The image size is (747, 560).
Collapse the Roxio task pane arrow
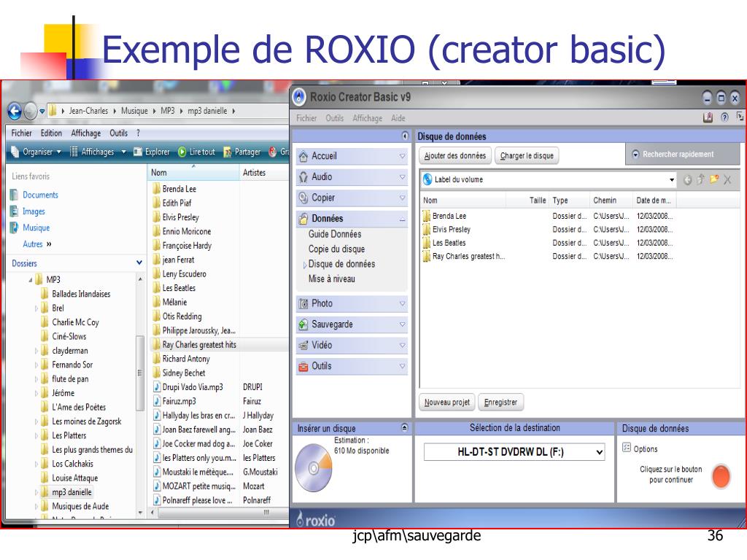tap(404, 136)
